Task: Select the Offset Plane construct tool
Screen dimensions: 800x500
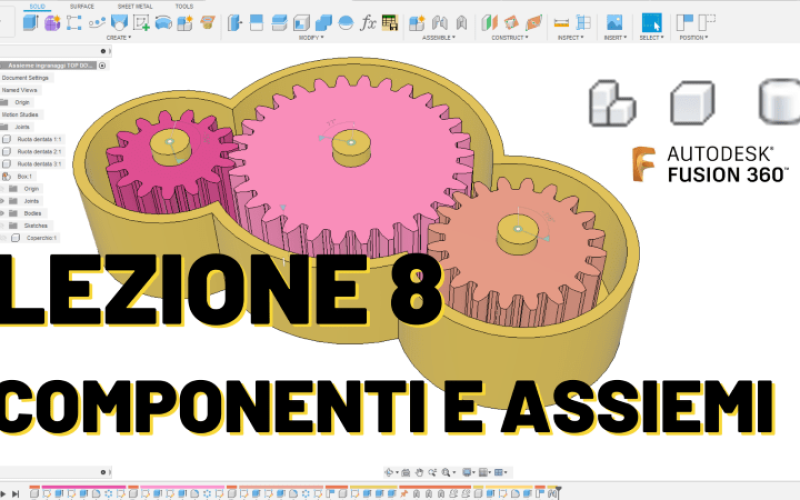Action: click(489, 23)
